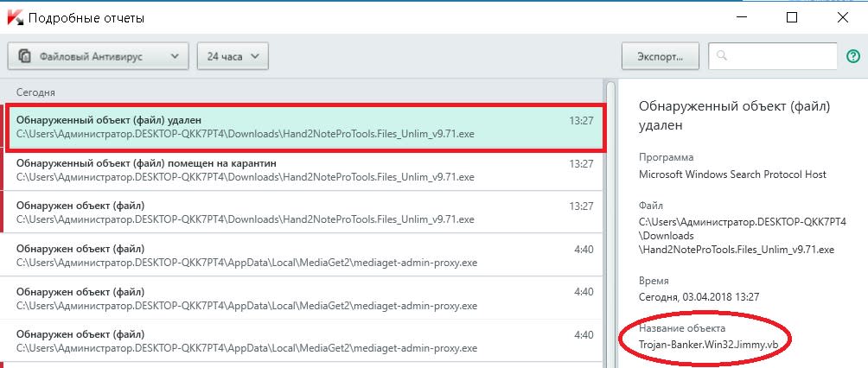Image resolution: width=868 pixels, height=368 pixels.
Task: Click the 'Программа' label in details
Action: [x=666, y=158]
